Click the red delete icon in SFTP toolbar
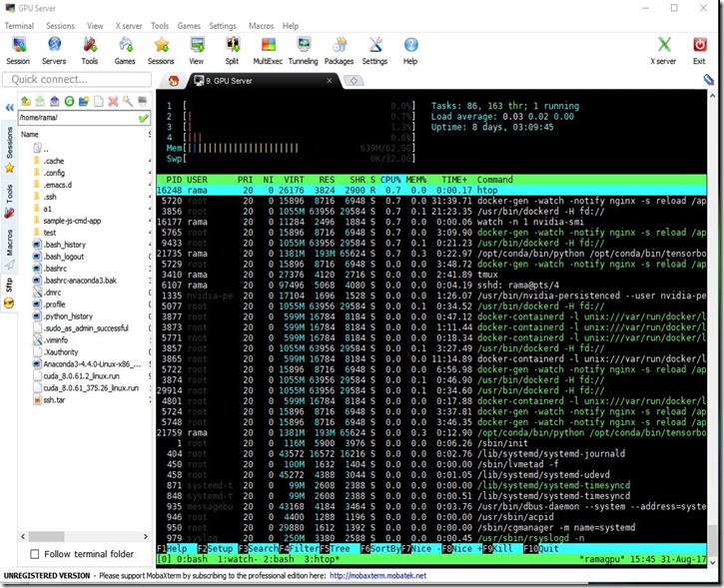The width and height of the screenshot is (724, 588). pyautogui.click(x=113, y=101)
